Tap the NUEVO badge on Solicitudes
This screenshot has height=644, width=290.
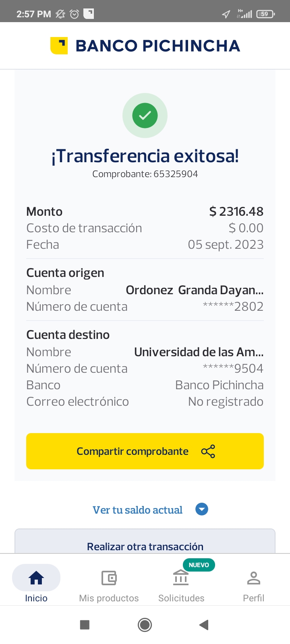coord(199,565)
